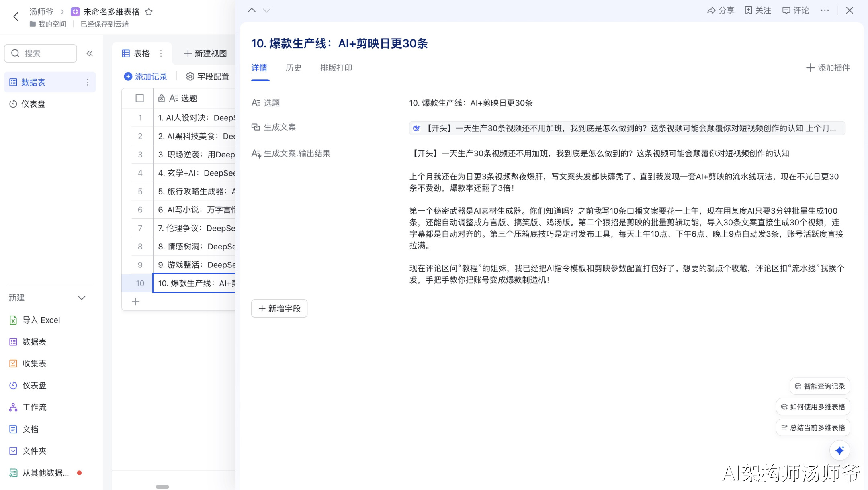This screenshot has width=868, height=490.
Task: Click 新建视图 button
Action: (205, 53)
